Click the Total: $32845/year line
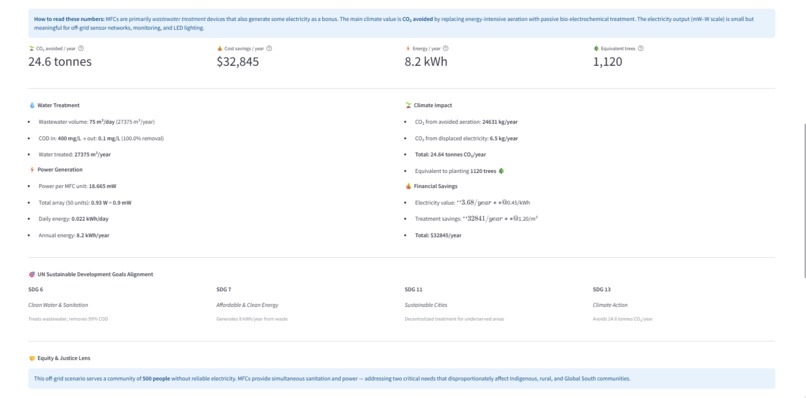Image resolution: width=806 pixels, height=398 pixels. (x=438, y=236)
